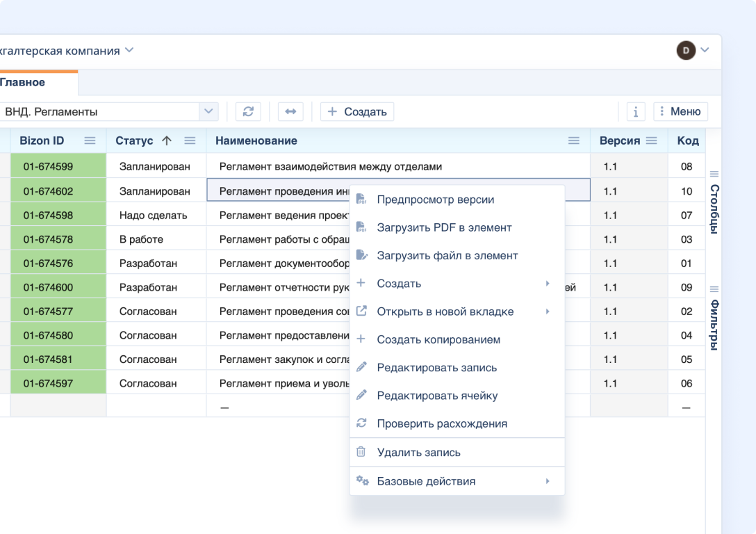Click the gear icon beside Базовые действия
Screen dimensions: 756x534
(361, 480)
